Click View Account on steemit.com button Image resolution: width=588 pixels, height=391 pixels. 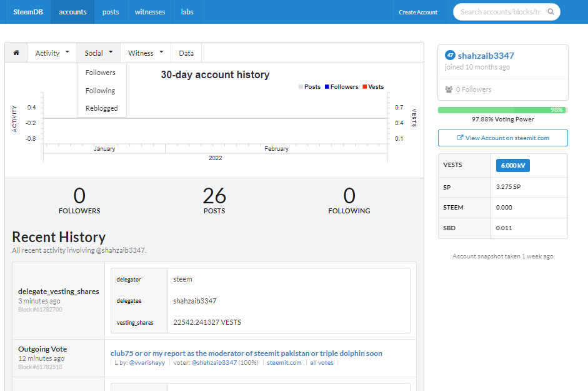tap(503, 138)
